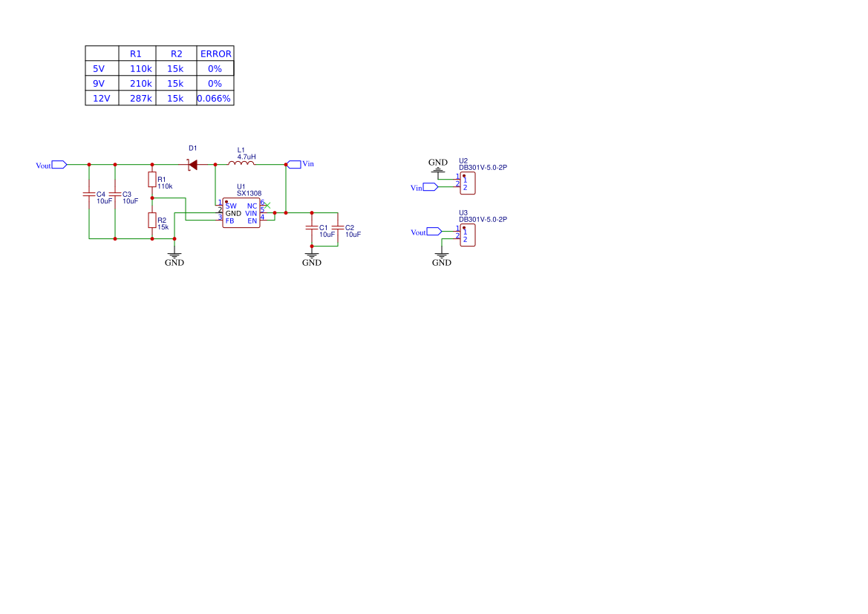Screen dimensions: 868x614
Task: Select the Vin net port near inductor
Action: coord(294,164)
